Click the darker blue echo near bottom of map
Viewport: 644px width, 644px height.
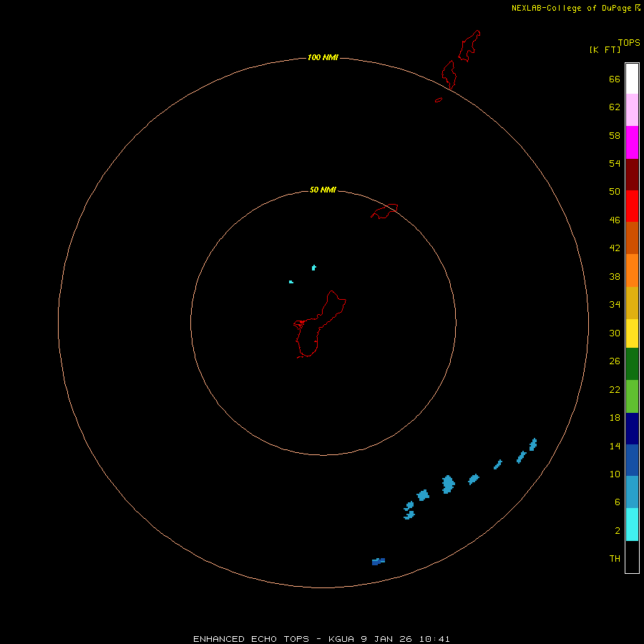point(379,562)
